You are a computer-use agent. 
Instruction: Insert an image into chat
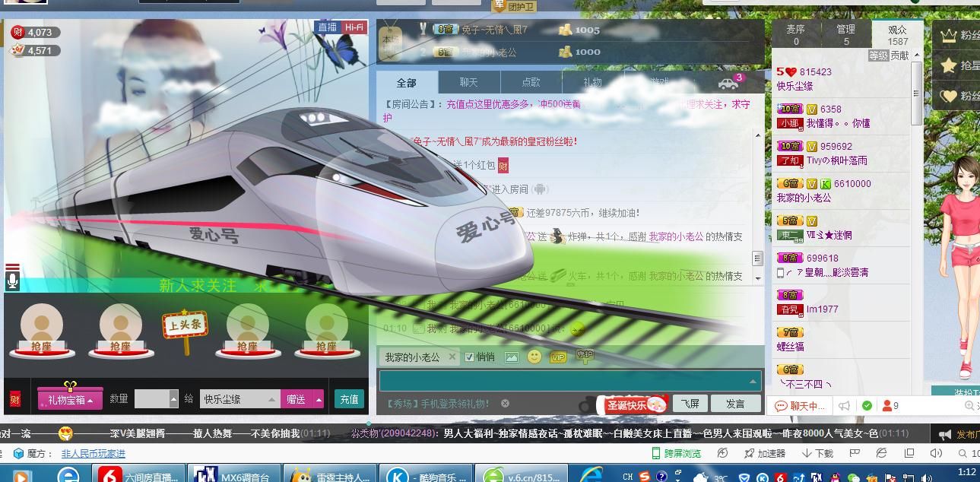tap(511, 357)
